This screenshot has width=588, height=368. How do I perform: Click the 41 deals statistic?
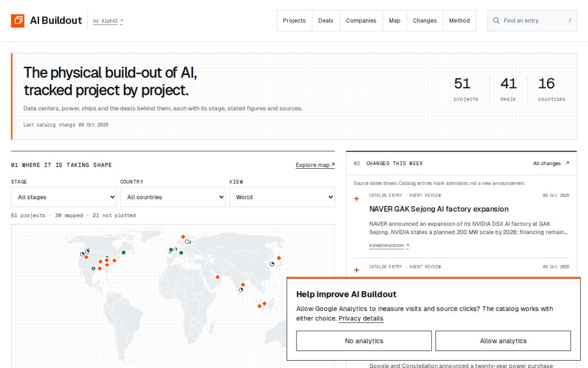click(508, 89)
